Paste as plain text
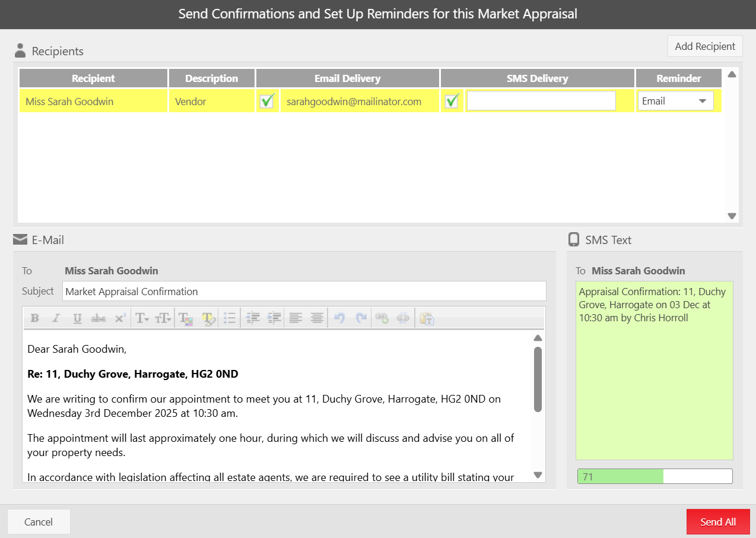756x538 pixels. [x=427, y=318]
